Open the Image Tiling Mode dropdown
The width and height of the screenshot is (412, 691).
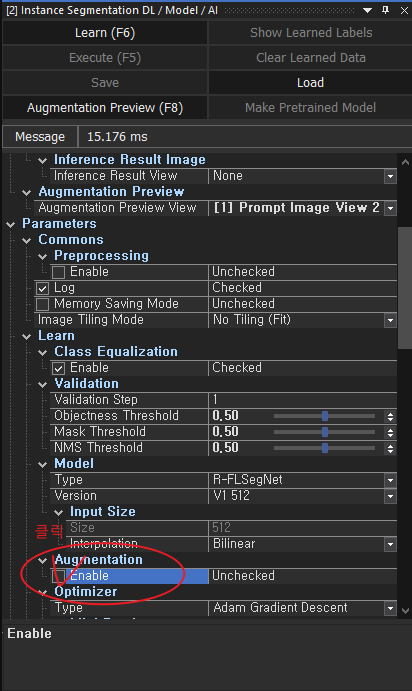[390, 320]
